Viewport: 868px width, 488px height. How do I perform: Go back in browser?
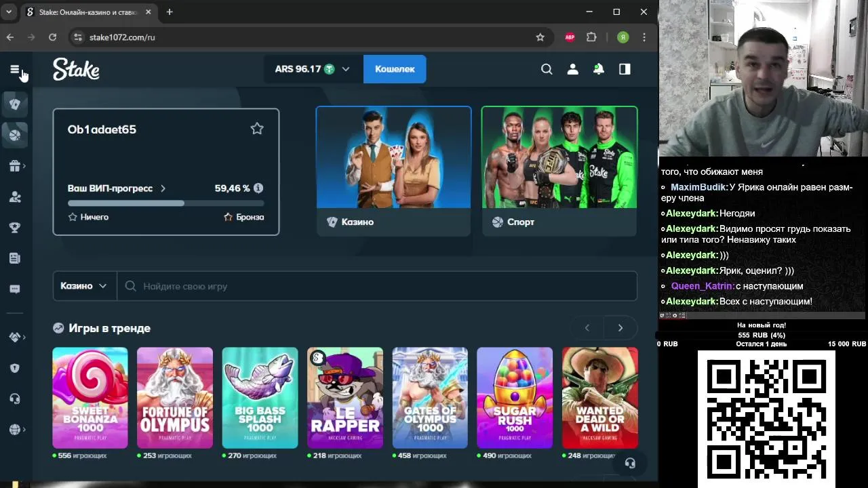[x=9, y=37]
